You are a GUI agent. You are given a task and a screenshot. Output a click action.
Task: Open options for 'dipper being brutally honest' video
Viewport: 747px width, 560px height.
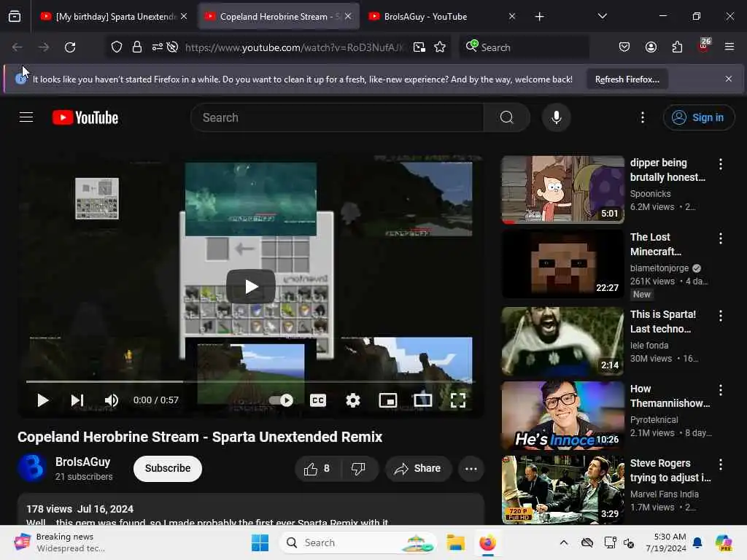[x=720, y=164]
